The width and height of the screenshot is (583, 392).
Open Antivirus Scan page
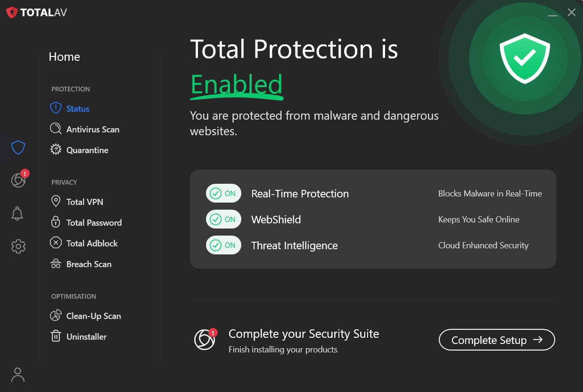92,130
